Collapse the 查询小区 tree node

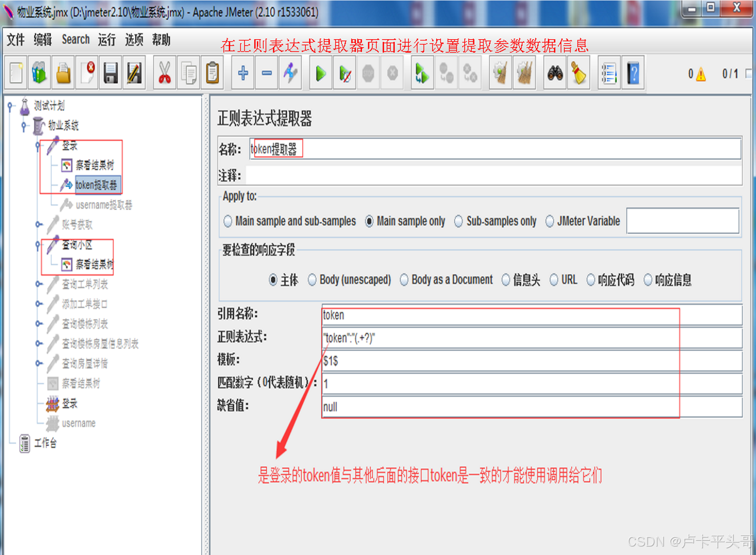click(x=39, y=245)
